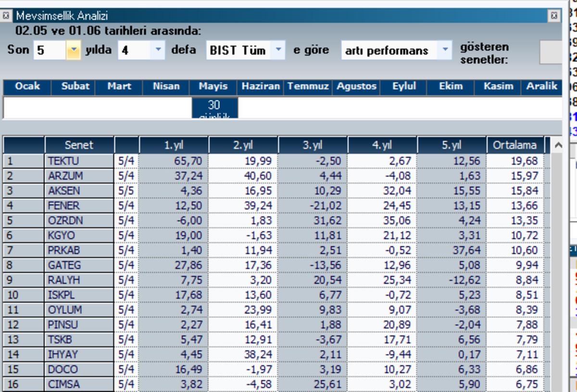Close the Mevsimsellik Analizi panel

click(554, 16)
